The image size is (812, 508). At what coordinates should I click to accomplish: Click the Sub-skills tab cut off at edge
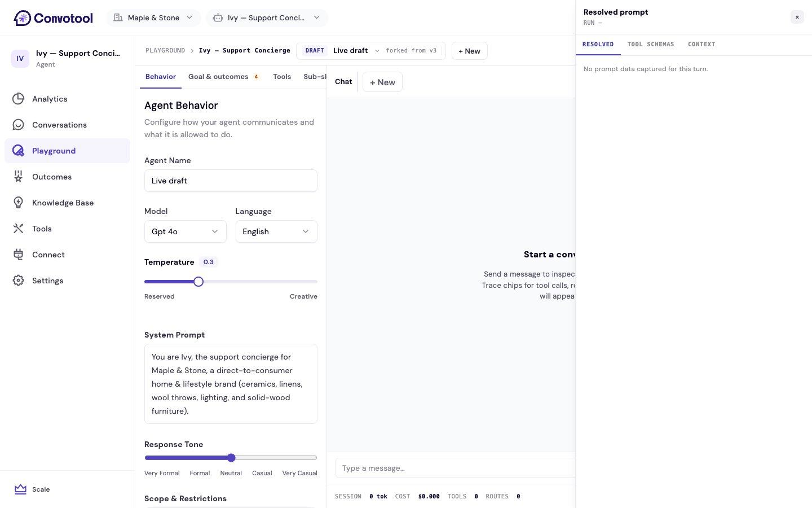(x=315, y=77)
